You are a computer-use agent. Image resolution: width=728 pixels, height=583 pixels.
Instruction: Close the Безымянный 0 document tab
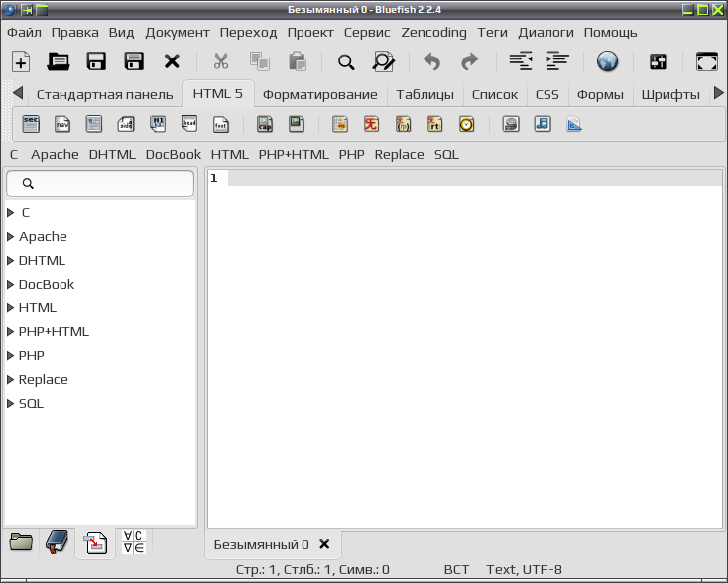(x=324, y=544)
